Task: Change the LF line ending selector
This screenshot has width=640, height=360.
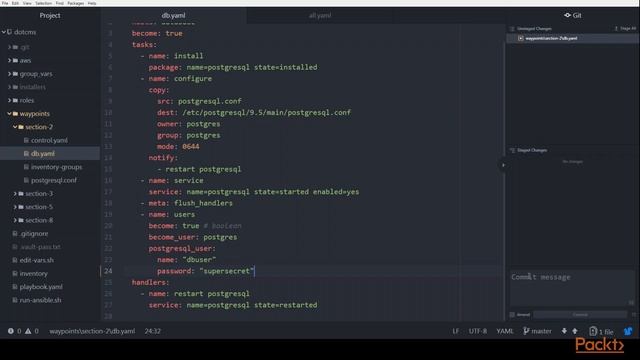Action: [x=456, y=331]
